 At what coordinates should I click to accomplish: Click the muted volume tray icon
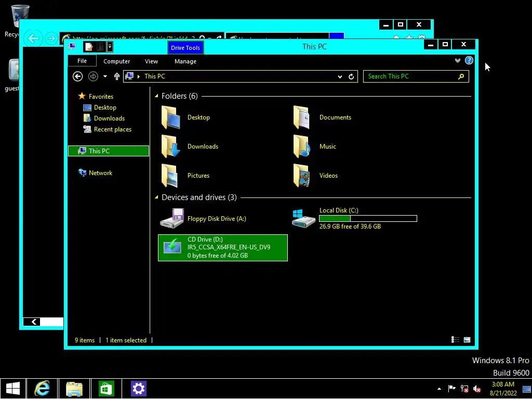tap(477, 389)
